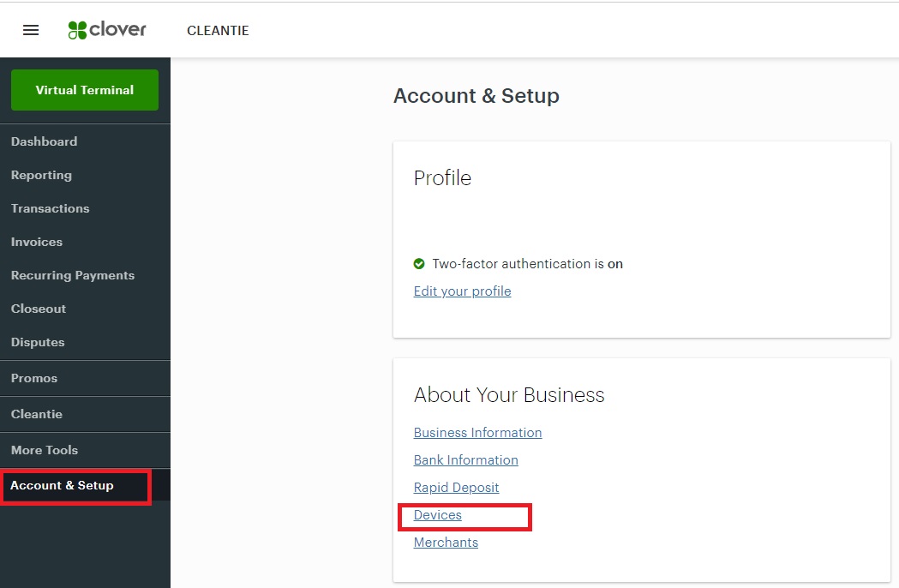Go to Dashboard in sidebar
Image resolution: width=899 pixels, height=588 pixels.
[44, 141]
